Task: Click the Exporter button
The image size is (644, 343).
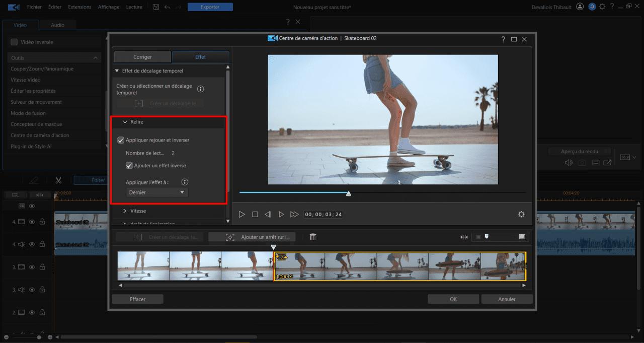Action: [x=210, y=7]
